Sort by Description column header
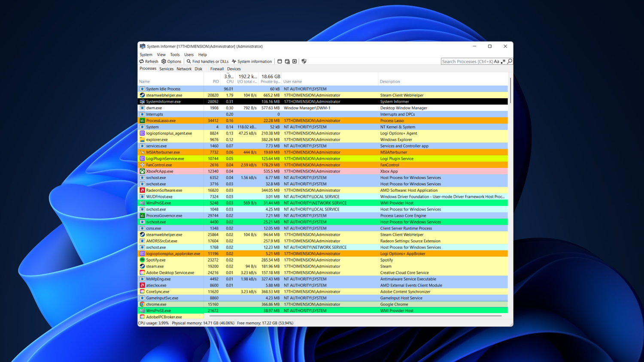The image size is (644, 362). point(443,79)
